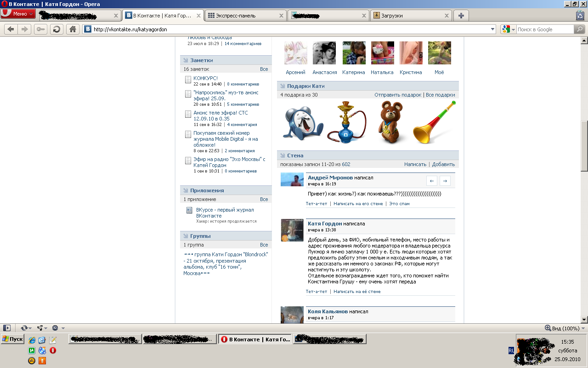Click next arrow on wall posts
Screen dimensions: 588x368
[x=445, y=180]
